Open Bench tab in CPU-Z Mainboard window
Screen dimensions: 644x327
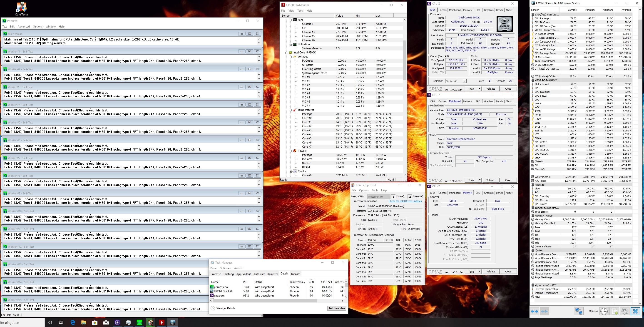(499, 101)
